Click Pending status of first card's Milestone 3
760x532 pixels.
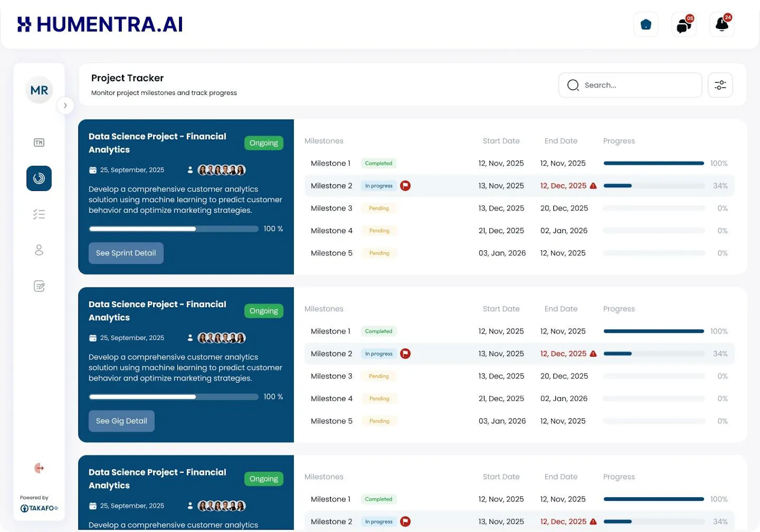(x=379, y=208)
